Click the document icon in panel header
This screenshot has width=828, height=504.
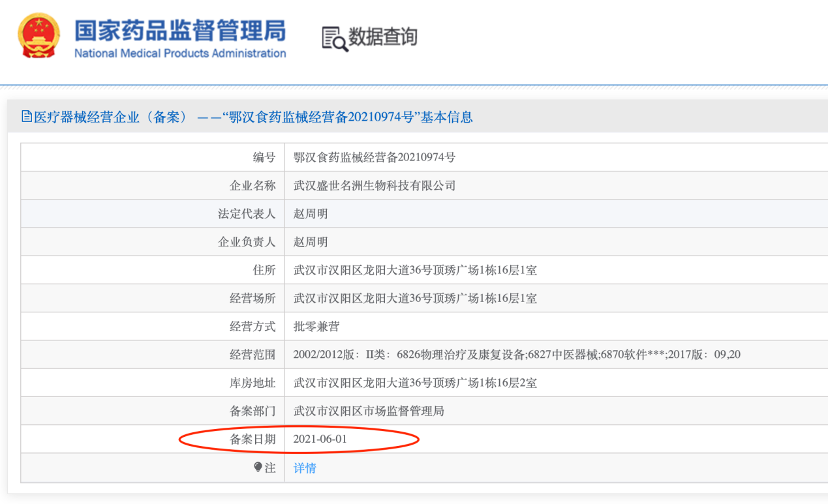pyautogui.click(x=27, y=117)
